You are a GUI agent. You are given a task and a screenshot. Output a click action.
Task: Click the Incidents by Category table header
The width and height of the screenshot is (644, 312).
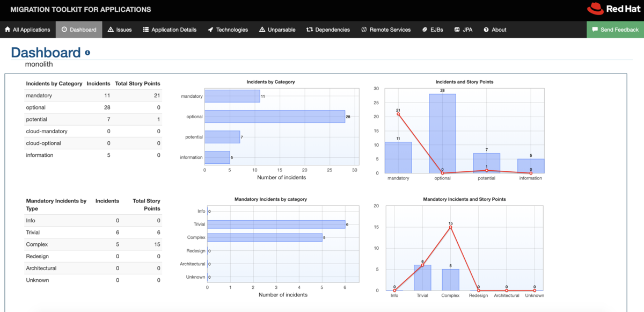54,83
